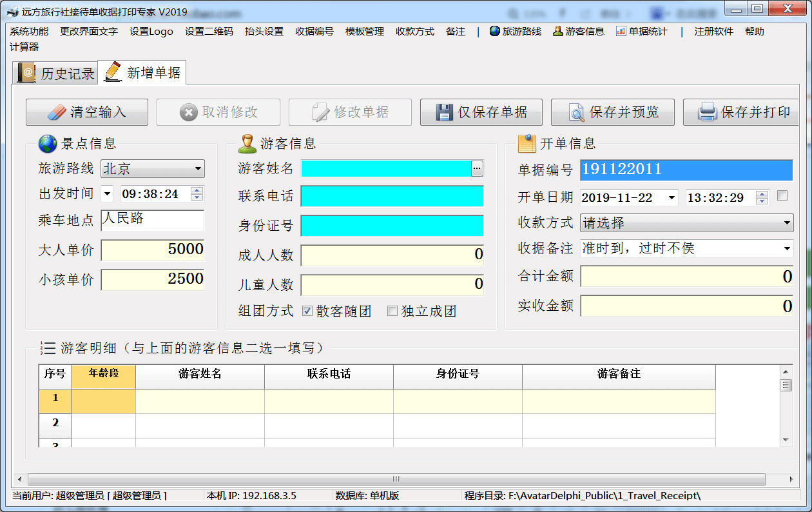Click the app icon in the title bar
This screenshot has height=512, width=812.
tap(13, 12)
